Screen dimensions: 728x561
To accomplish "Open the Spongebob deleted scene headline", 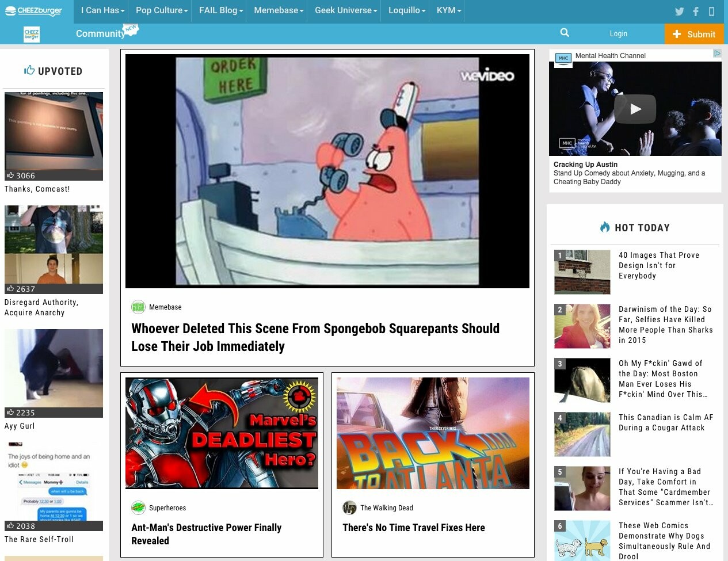I will tap(315, 337).
